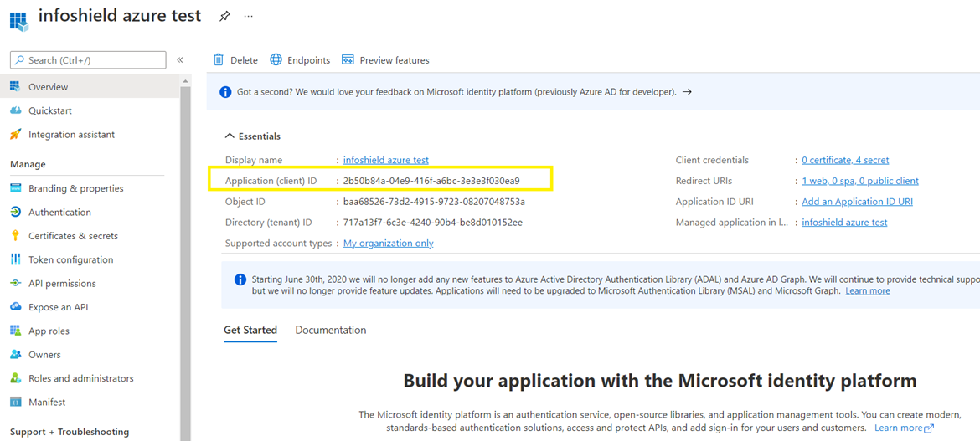This screenshot has height=441, width=980.
Task: Click the Object ID value baa68526
Action: pos(434,201)
